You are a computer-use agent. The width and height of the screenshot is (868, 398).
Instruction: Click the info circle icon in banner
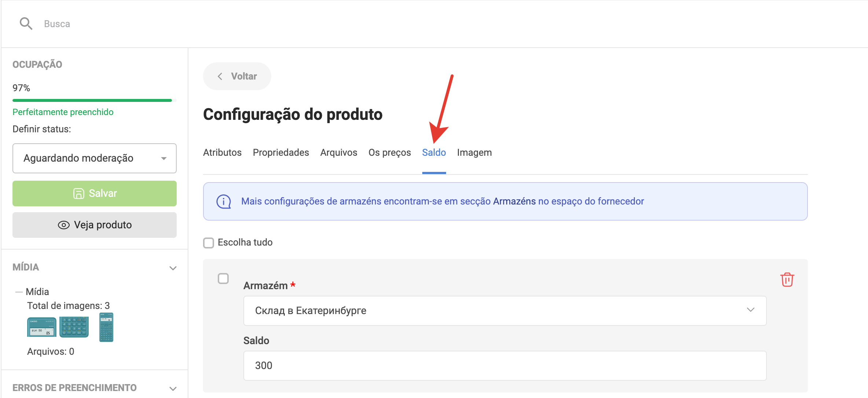coord(224,202)
